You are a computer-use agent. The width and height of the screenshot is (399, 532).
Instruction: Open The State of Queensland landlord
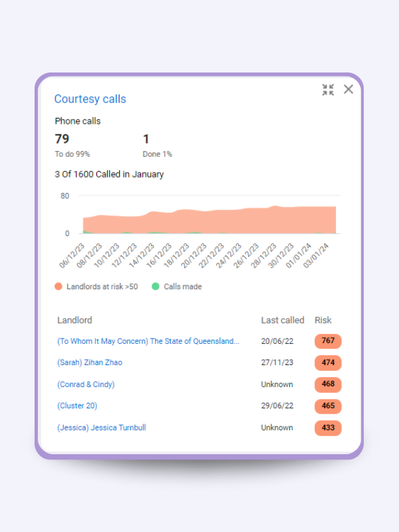pyautogui.click(x=148, y=341)
